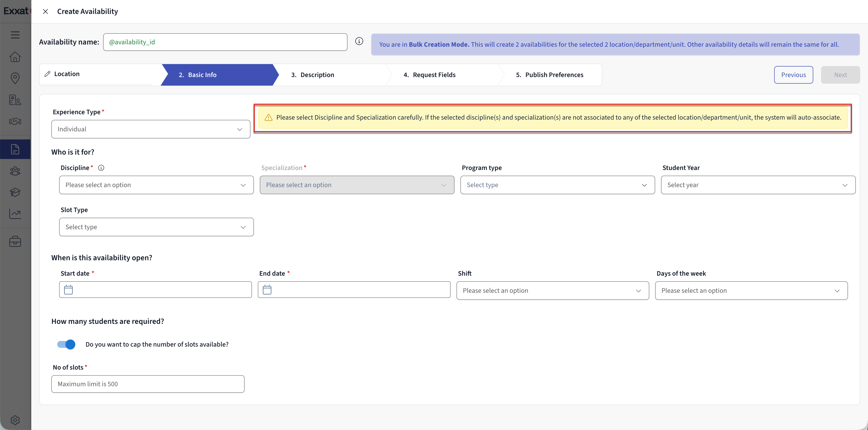The height and width of the screenshot is (430, 868).
Task: Expand the Days of the week dropdown
Action: (751, 291)
